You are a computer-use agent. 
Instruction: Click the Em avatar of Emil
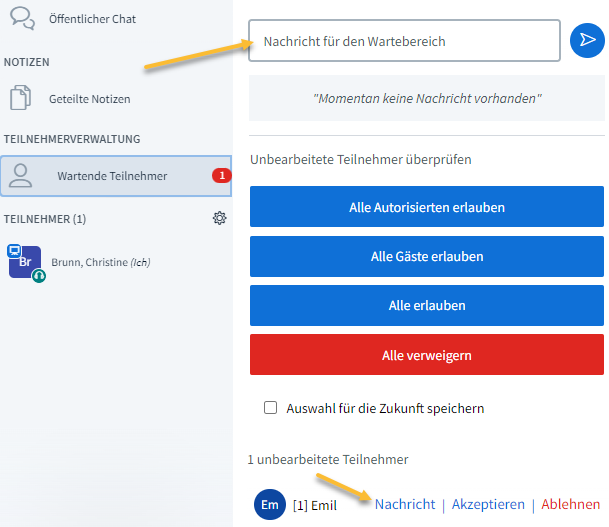270,504
